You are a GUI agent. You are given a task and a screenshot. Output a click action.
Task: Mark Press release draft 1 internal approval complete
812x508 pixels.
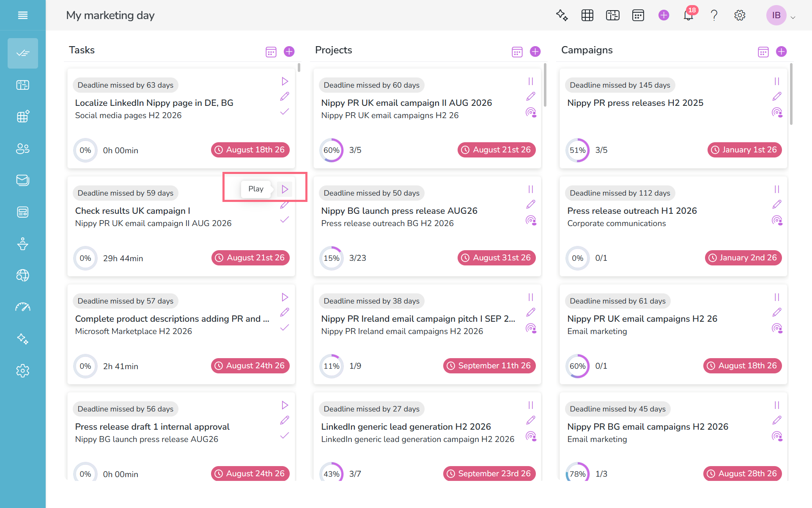tap(285, 436)
